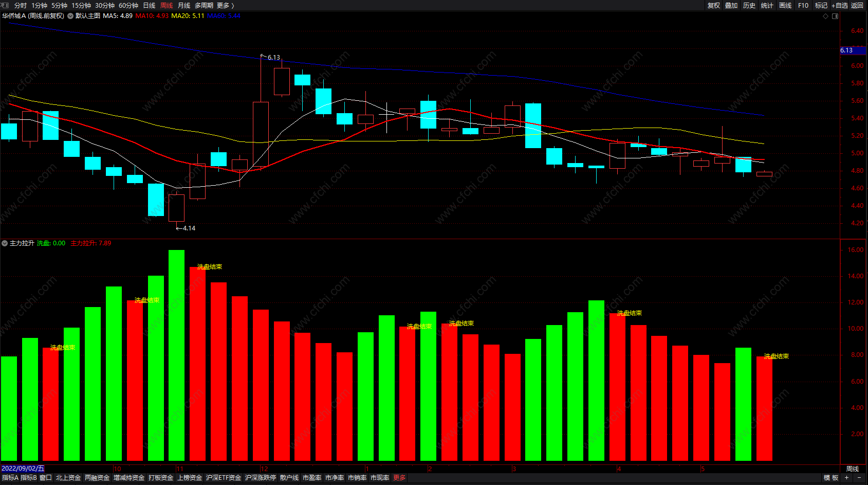The width and height of the screenshot is (868, 485).
Task: Zoom in with the plus button
Action: [x=846, y=478]
